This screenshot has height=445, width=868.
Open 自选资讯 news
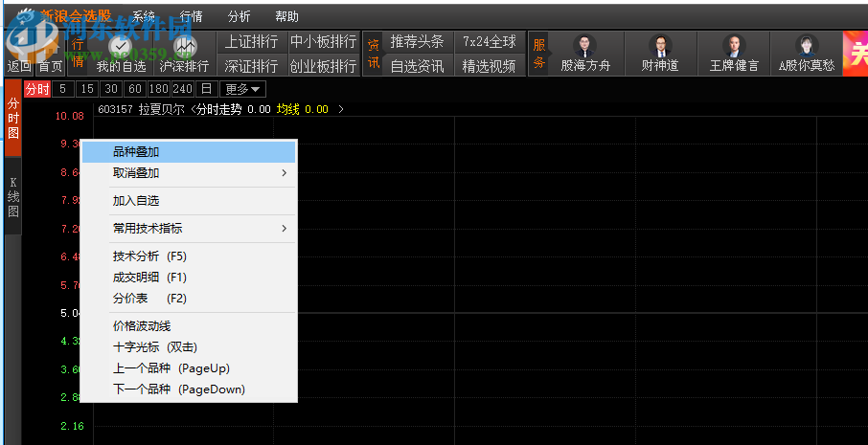coord(417,66)
